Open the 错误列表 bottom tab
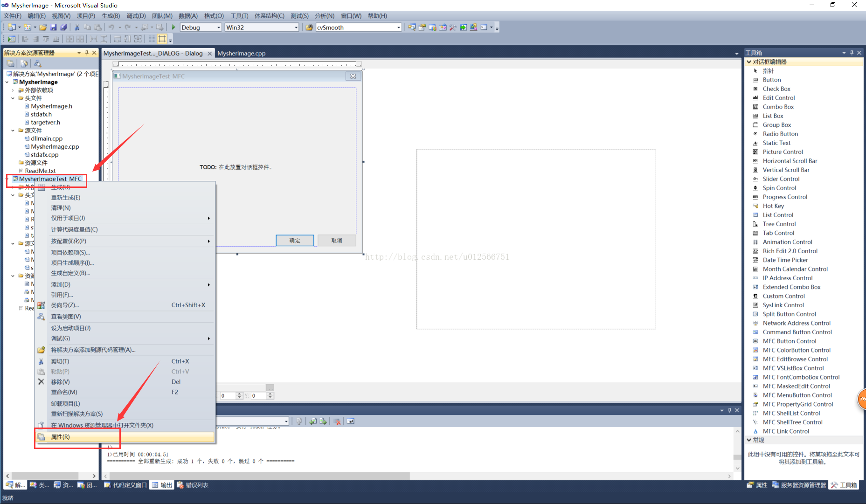The width and height of the screenshot is (866, 504). point(193,485)
